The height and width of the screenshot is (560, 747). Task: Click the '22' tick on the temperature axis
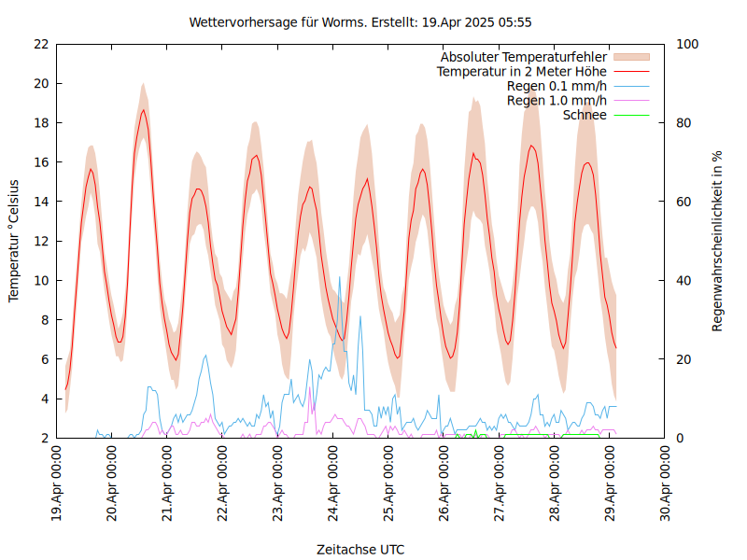coord(41,44)
